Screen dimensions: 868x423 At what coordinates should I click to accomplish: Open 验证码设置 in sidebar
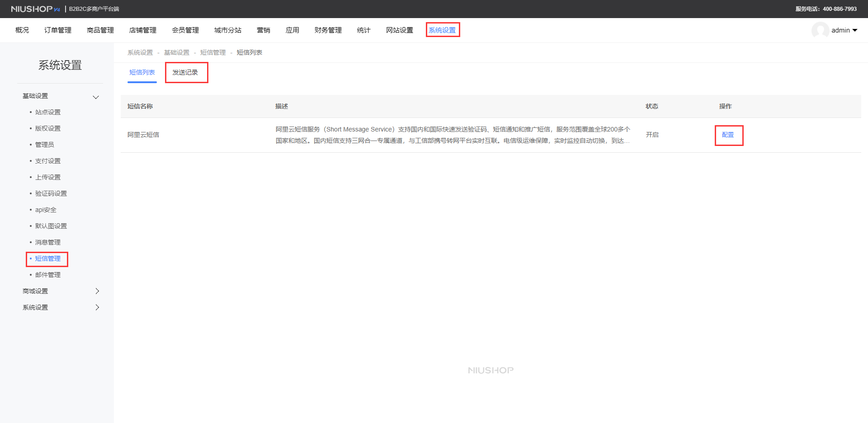pyautogui.click(x=51, y=193)
